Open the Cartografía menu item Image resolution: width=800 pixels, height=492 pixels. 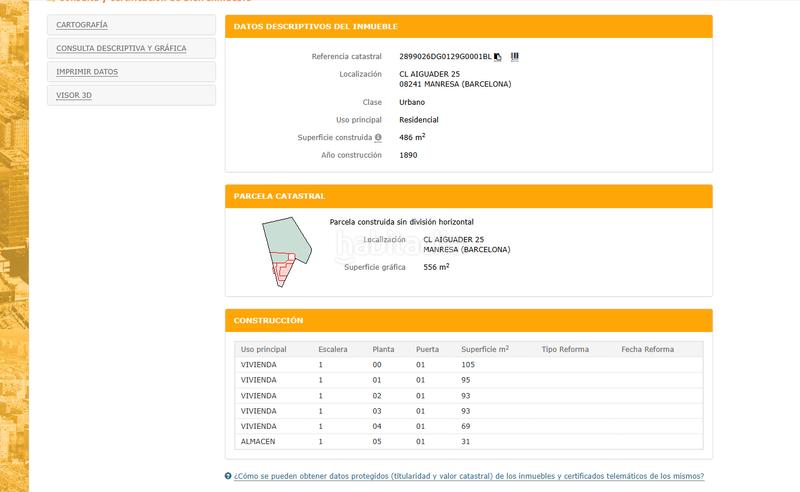pyautogui.click(x=82, y=25)
